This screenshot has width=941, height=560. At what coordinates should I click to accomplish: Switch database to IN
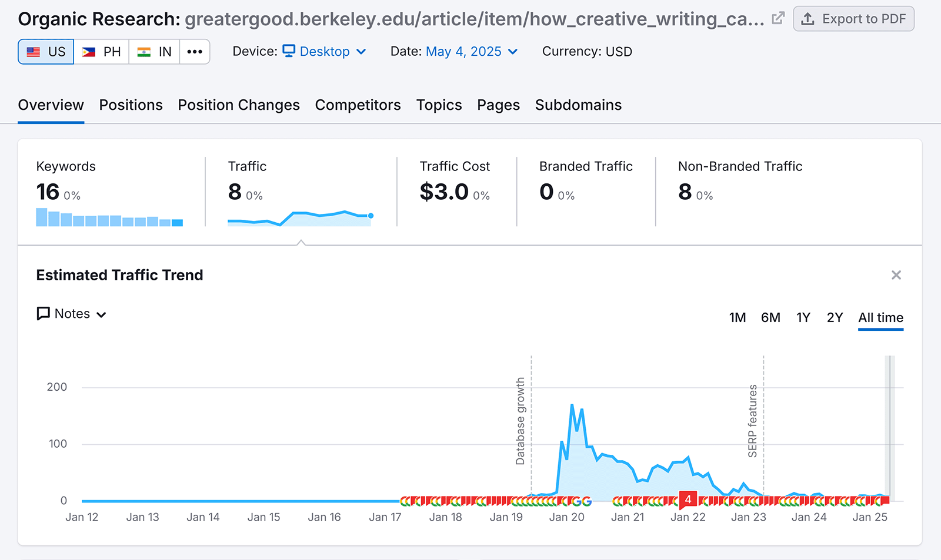154,51
